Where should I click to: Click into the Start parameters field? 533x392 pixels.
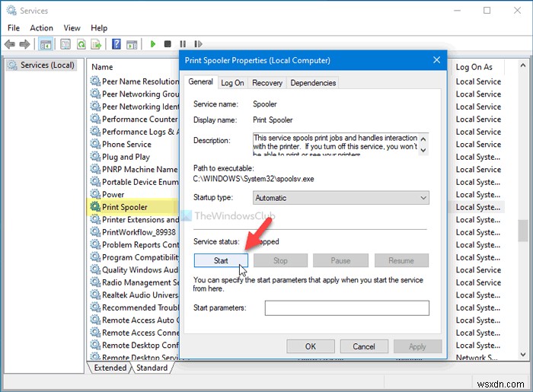(x=347, y=308)
